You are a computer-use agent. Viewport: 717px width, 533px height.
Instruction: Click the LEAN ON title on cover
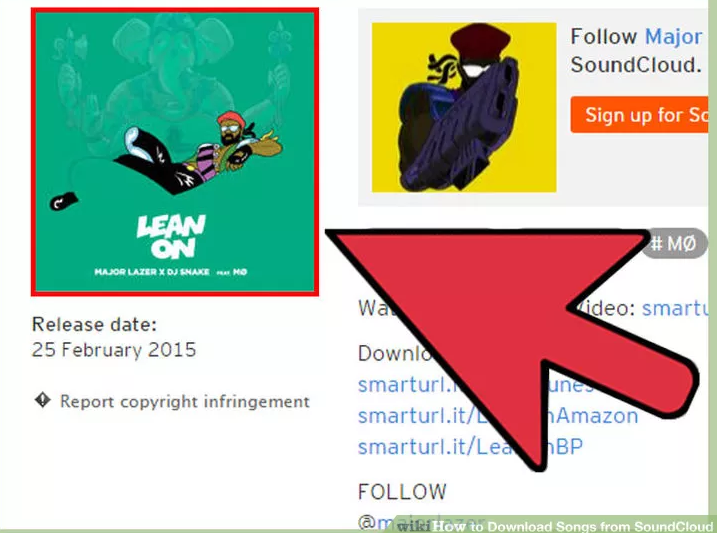click(x=171, y=236)
